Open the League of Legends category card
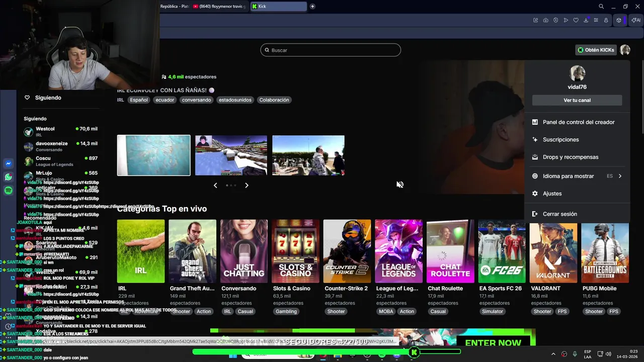Viewport: 644px width, 362px height. point(398,251)
